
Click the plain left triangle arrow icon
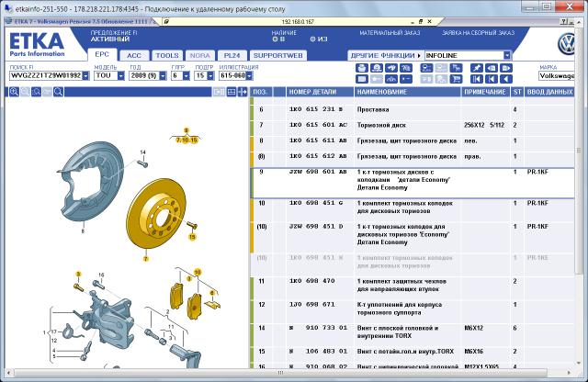506,79
